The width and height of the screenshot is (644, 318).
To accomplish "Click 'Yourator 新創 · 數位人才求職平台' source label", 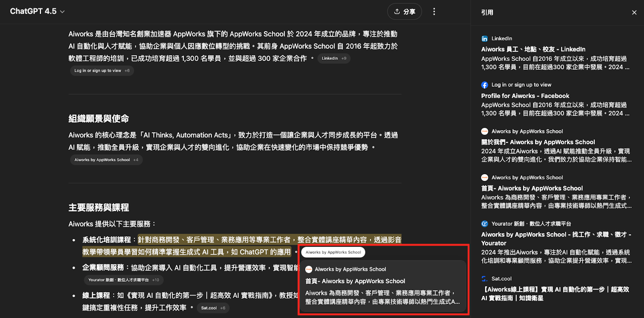I will (x=531, y=224).
